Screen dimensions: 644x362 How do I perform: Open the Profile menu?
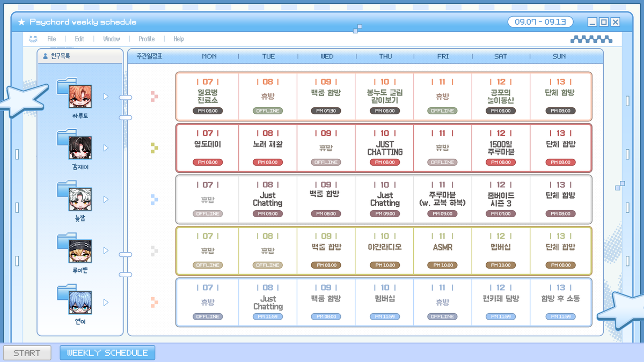click(147, 39)
